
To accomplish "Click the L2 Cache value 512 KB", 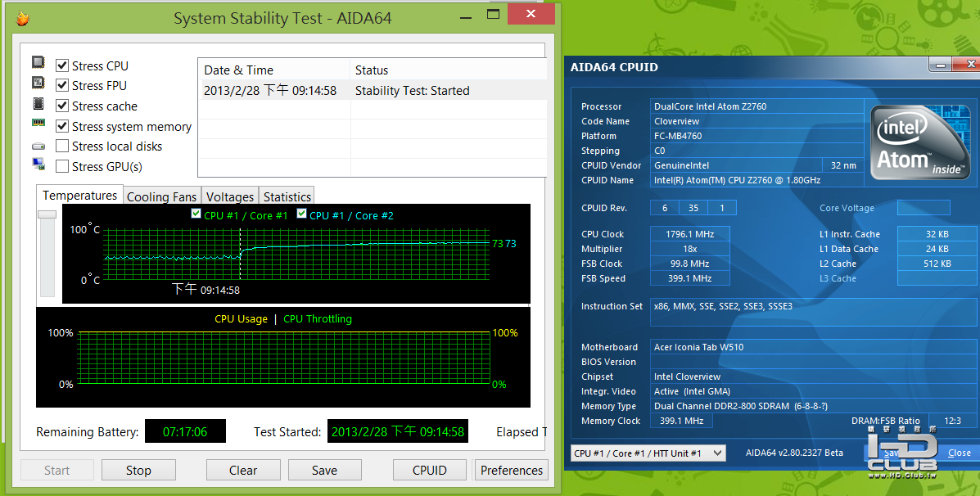I will (937, 264).
